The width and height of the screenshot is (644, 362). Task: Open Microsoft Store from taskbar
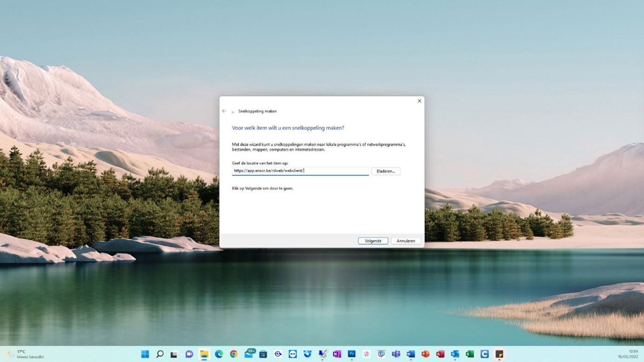[263, 354]
